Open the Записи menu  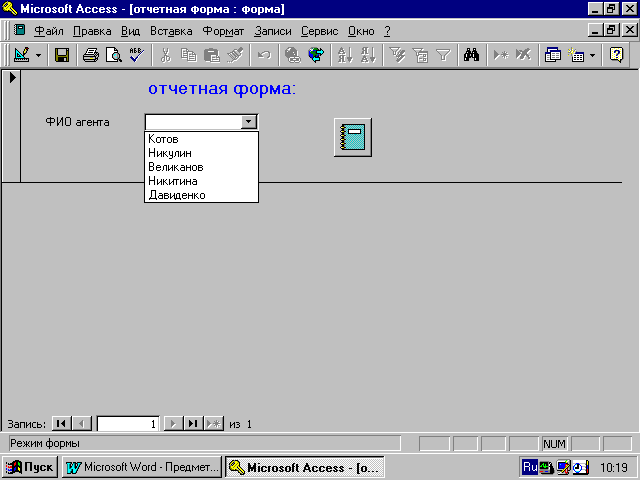click(273, 31)
